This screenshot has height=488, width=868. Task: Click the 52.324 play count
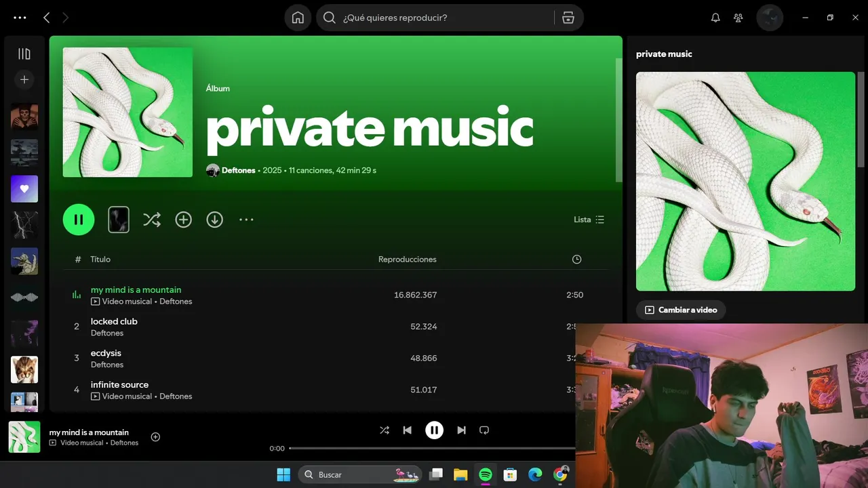click(x=424, y=327)
